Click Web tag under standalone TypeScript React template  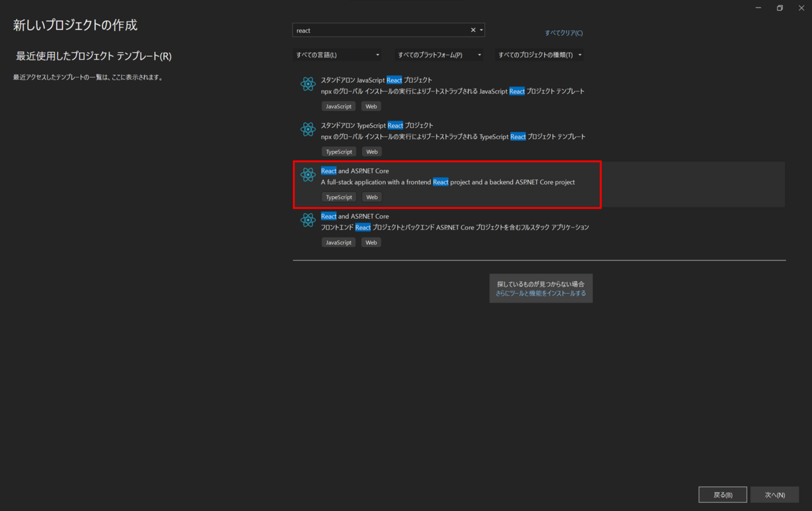371,152
